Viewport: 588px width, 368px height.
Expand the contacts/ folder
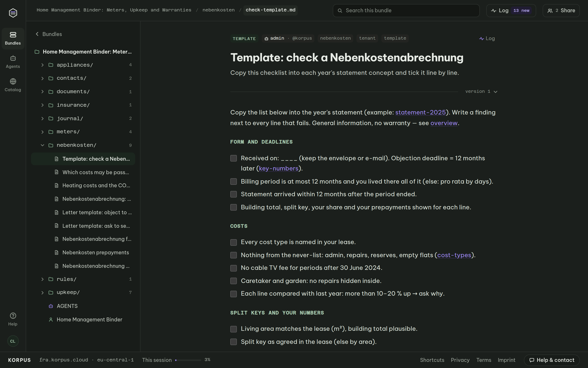42,78
